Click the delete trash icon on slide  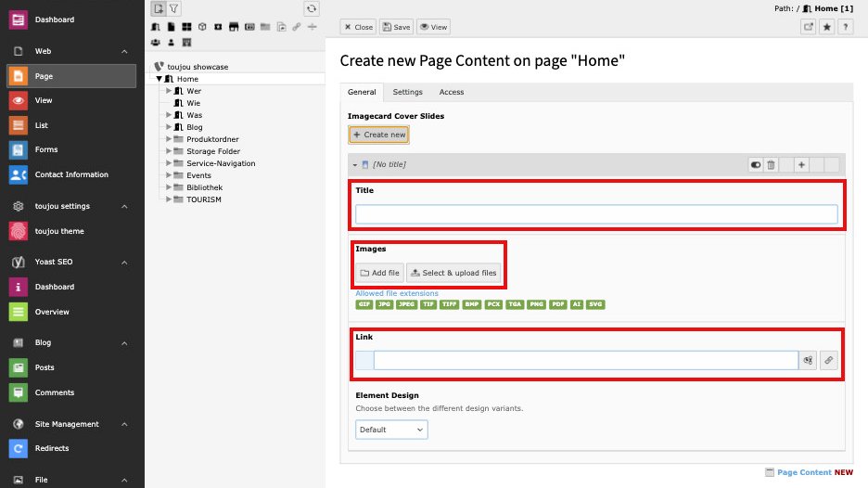click(771, 164)
